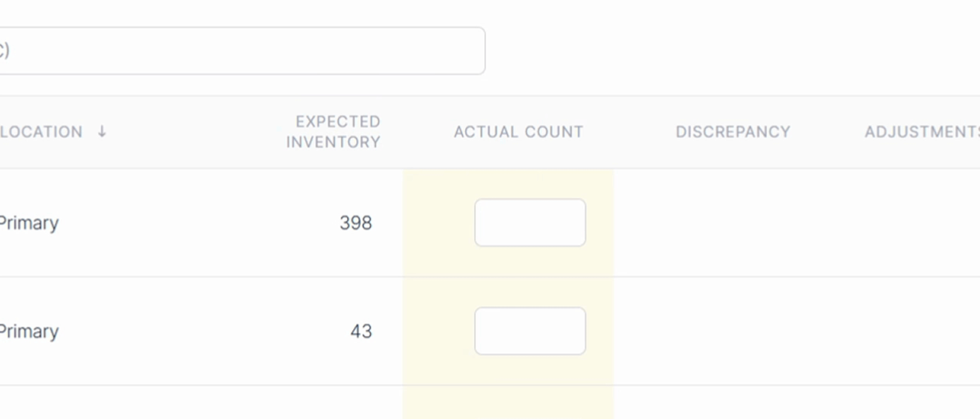The height and width of the screenshot is (419, 980).
Task: Select the Primary location in the 43 row
Action: tap(29, 331)
